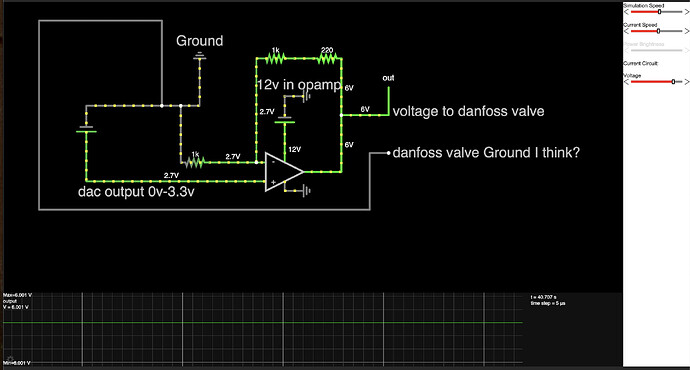690x370 pixels.
Task: Click the Voltage slider handle
Action: (673, 82)
